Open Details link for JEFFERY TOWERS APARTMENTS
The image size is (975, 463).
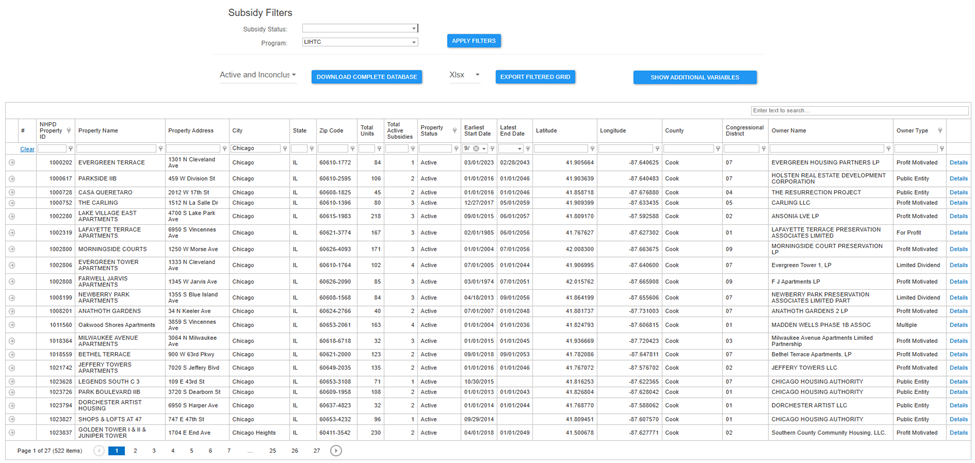[959, 368]
